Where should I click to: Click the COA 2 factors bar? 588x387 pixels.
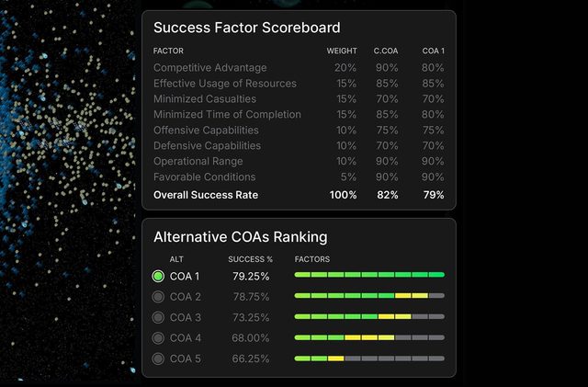368,296
